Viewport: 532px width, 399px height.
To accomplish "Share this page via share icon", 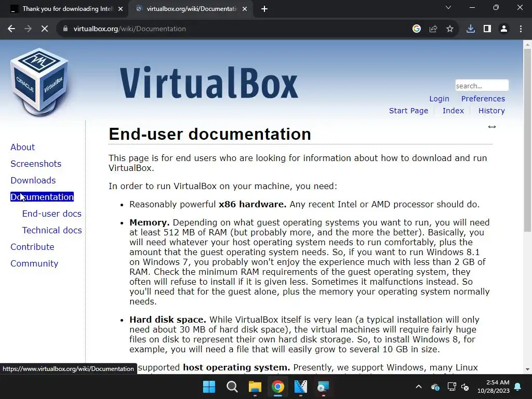I will (433, 29).
